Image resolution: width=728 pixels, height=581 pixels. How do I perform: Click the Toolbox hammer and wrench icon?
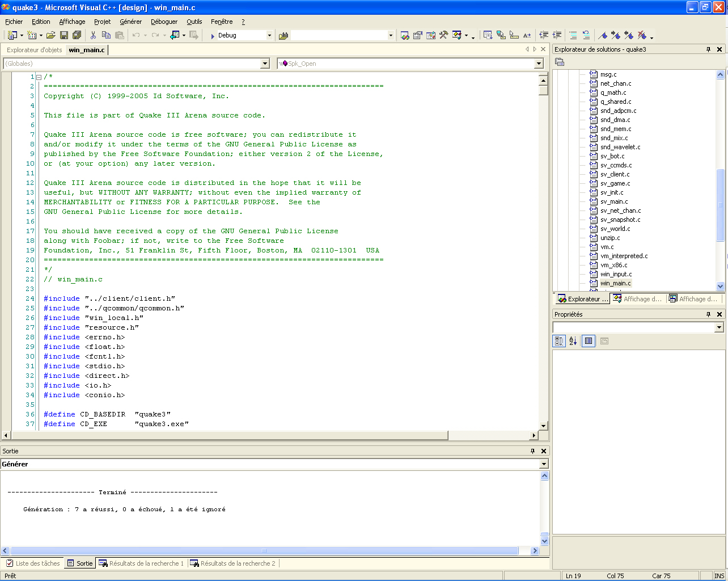click(x=443, y=35)
